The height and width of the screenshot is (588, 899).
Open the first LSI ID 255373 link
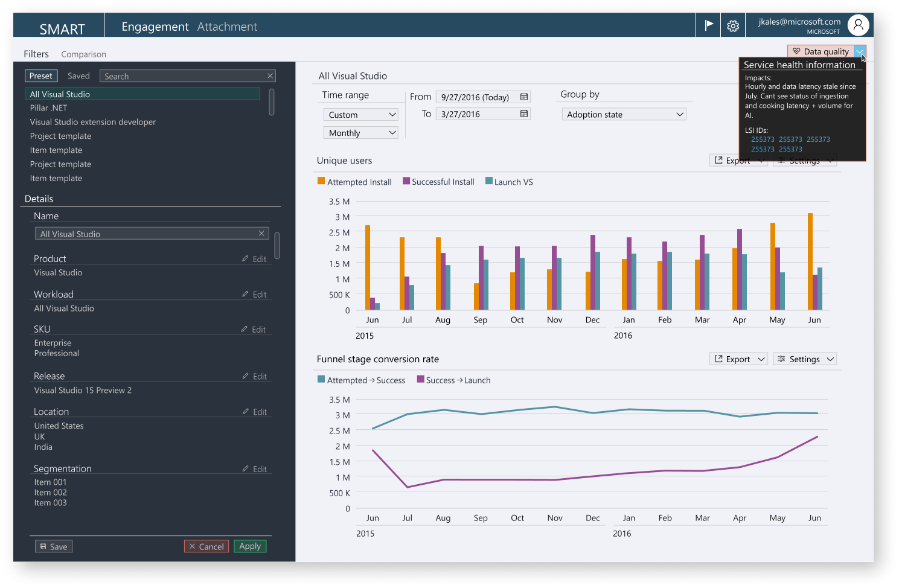tap(763, 139)
